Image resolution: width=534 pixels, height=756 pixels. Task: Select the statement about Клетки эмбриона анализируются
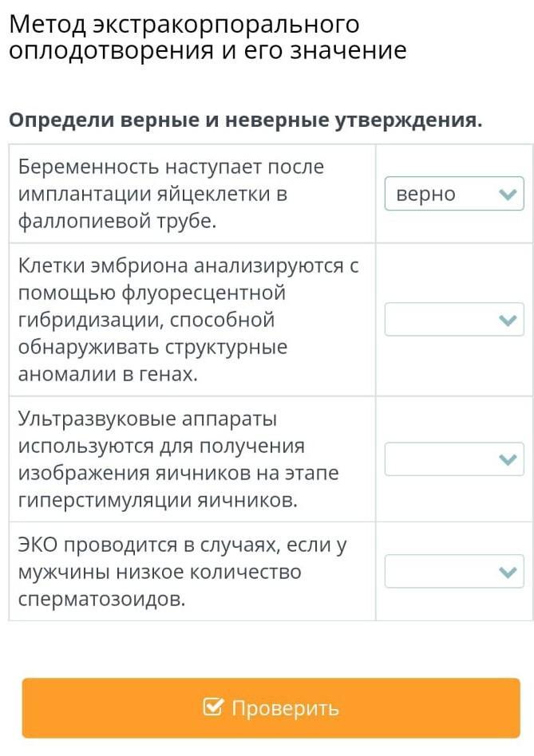pyautogui.click(x=188, y=320)
